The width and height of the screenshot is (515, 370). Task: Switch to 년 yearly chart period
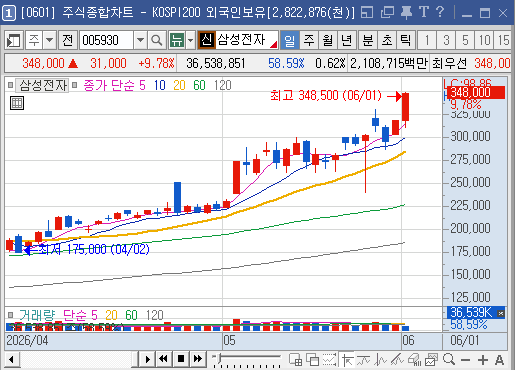347,40
